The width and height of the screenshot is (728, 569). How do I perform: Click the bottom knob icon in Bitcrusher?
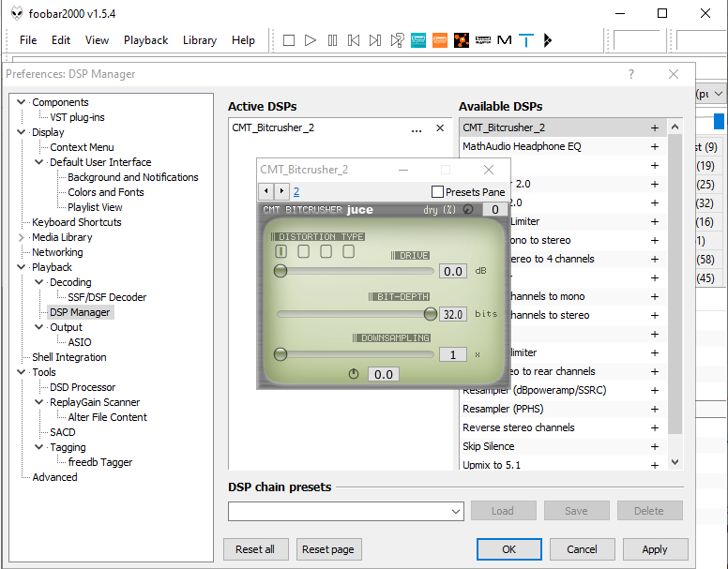click(x=354, y=374)
